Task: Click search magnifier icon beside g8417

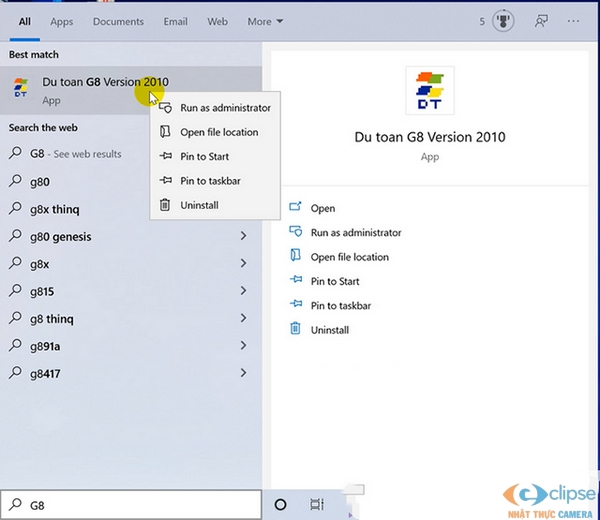Action: coord(15,372)
